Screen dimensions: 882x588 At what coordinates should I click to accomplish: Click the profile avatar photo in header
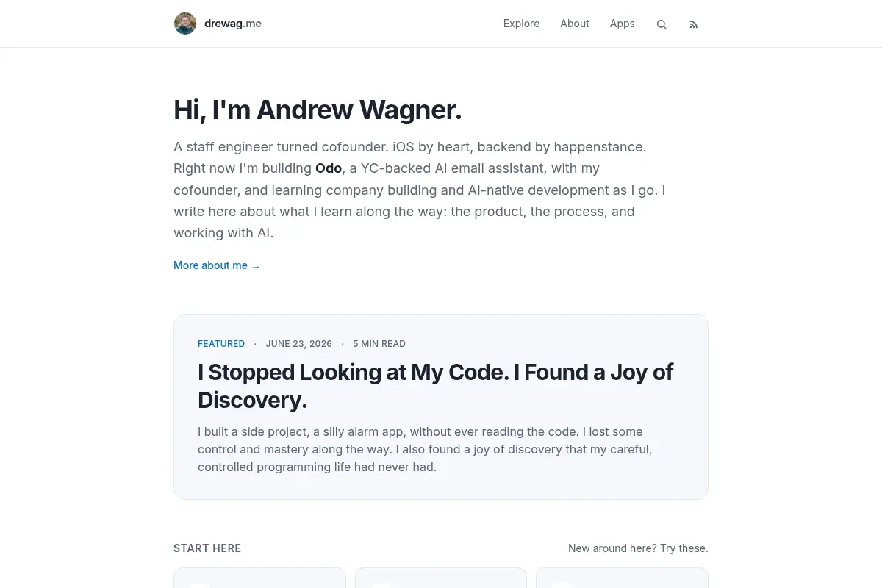click(x=185, y=24)
